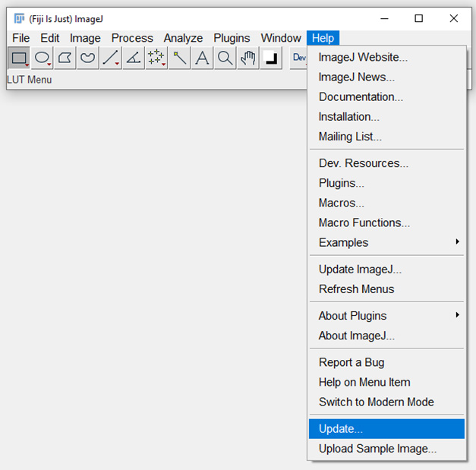Open the Plugins menu

(x=232, y=38)
